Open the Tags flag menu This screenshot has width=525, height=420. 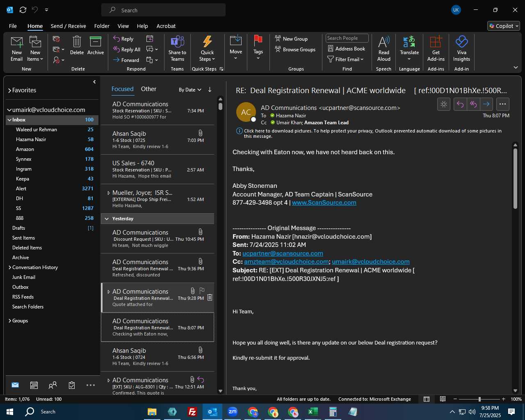click(258, 48)
